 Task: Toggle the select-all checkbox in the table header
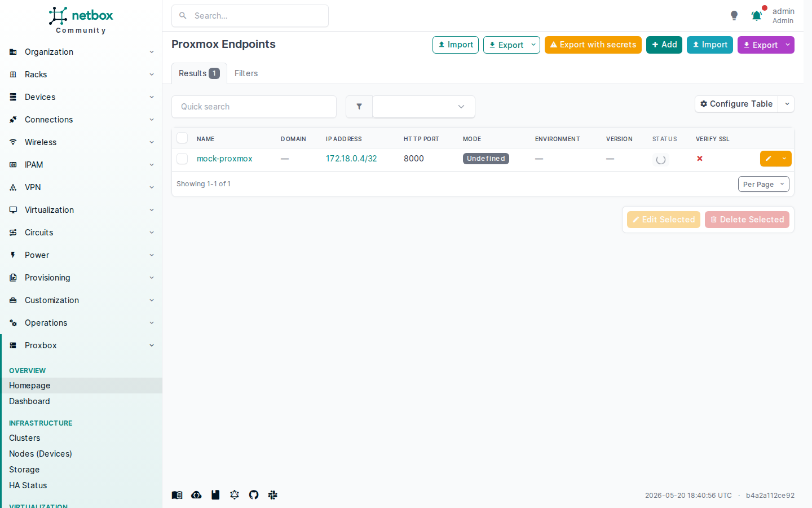pos(182,138)
